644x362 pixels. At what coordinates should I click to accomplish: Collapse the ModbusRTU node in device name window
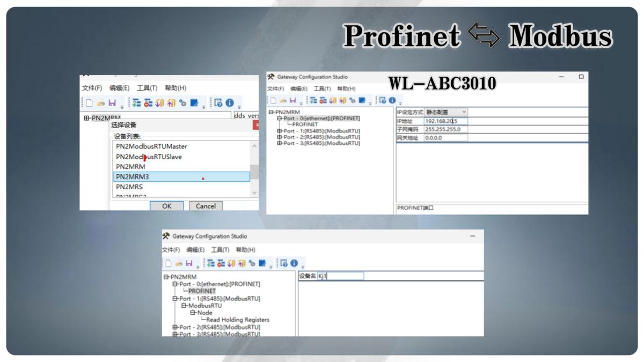point(184,306)
